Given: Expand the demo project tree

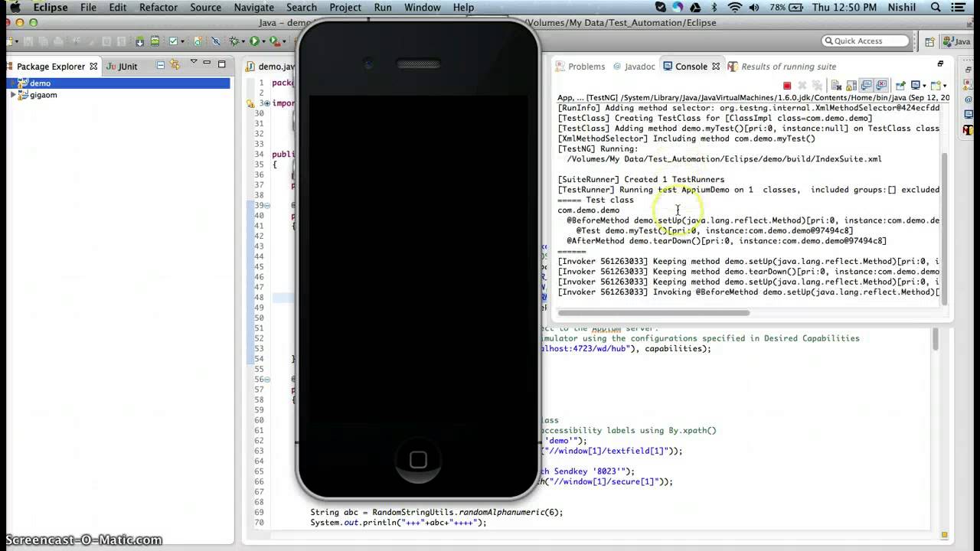Looking at the screenshot, I should pyautogui.click(x=13, y=83).
